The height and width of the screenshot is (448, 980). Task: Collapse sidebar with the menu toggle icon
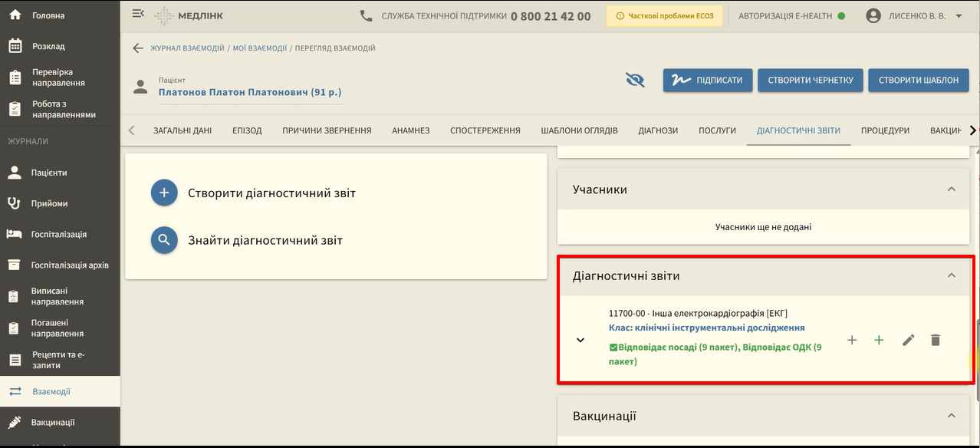pos(138,14)
